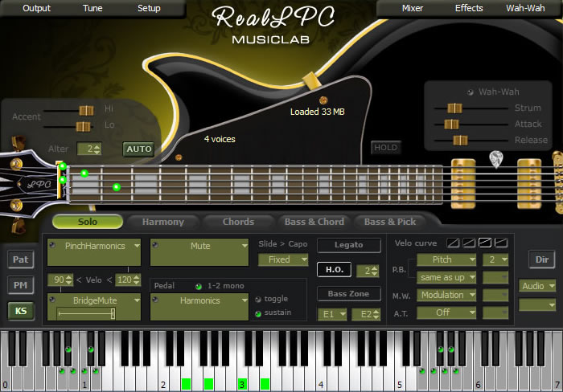Click the Bass Zone button
Screen dimensions: 563x392
(348, 294)
